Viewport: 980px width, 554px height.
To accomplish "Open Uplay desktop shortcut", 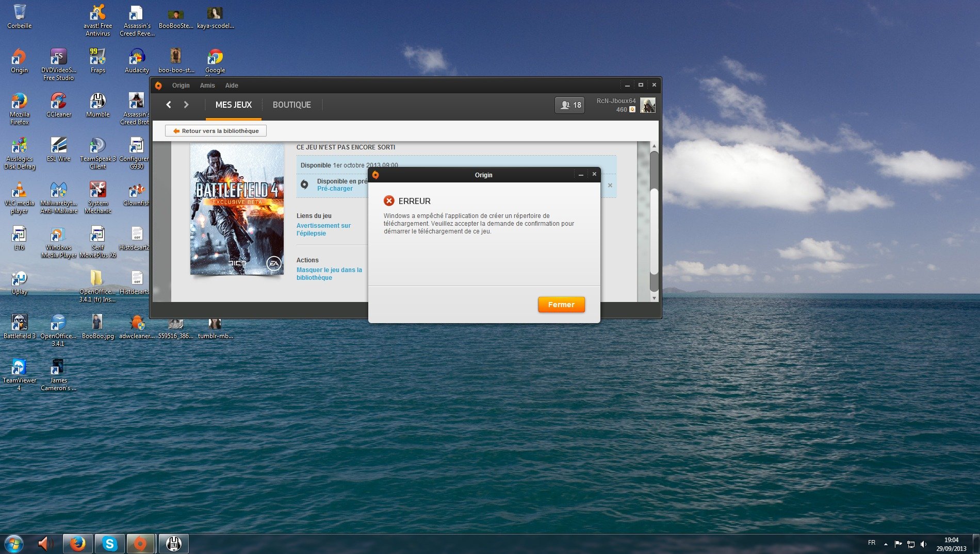I will click(20, 282).
